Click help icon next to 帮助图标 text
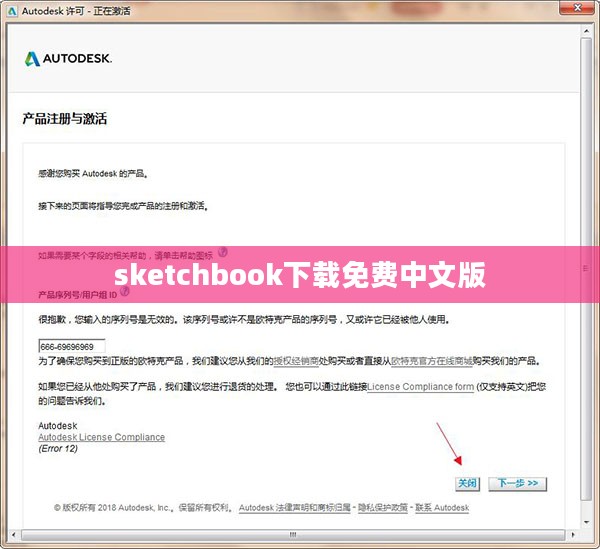Screen dimensions: 600x549 223,252
